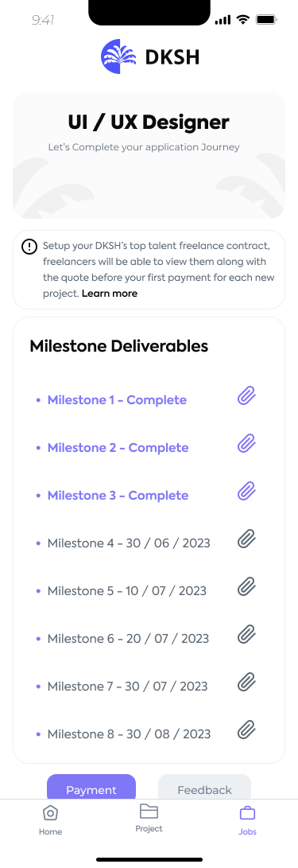The height and width of the screenshot is (868, 298).
Task: Open Milestone 3 attachment paperclip
Action: [246, 492]
